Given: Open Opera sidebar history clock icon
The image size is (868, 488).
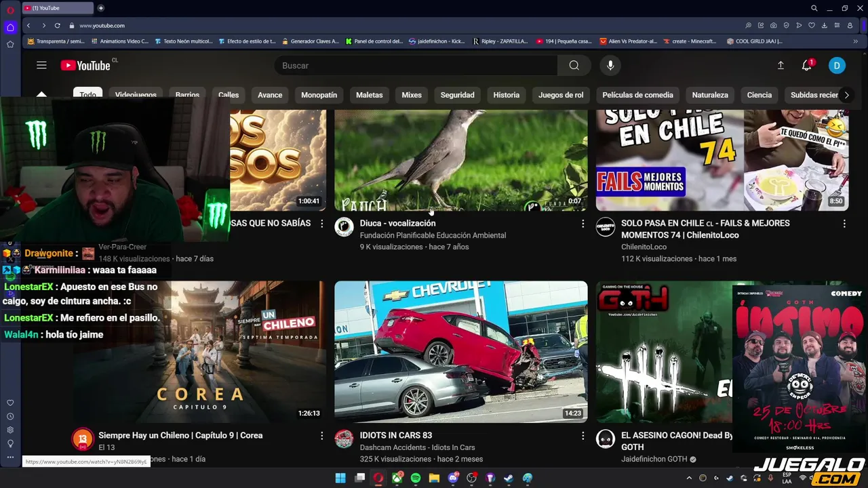Looking at the screenshot, I should pos(10,416).
